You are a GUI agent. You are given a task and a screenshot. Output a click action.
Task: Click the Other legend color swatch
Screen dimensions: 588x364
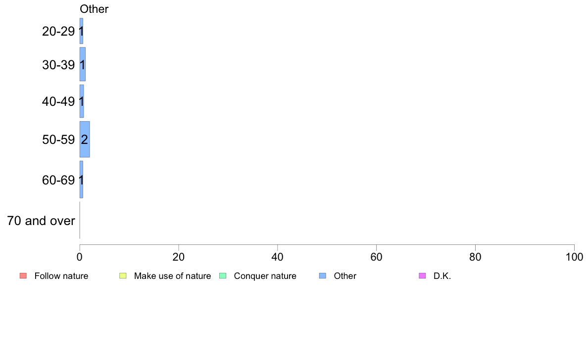[323, 276]
